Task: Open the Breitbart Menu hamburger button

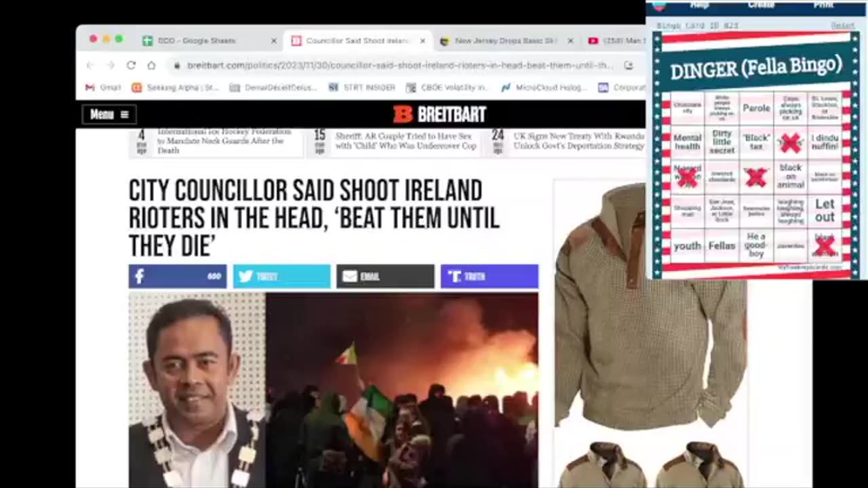Action: (x=109, y=115)
